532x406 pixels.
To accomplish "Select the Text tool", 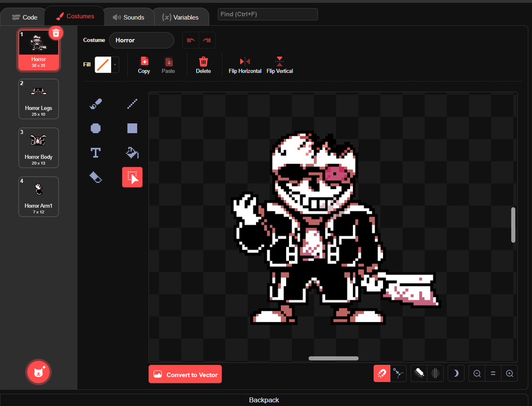I will [96, 152].
